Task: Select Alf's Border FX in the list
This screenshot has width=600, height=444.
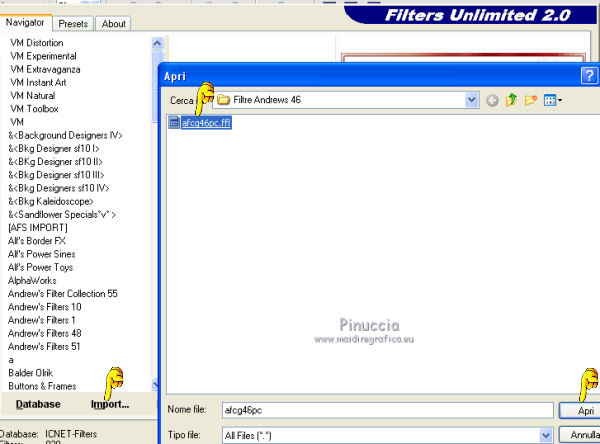Action: (37, 241)
